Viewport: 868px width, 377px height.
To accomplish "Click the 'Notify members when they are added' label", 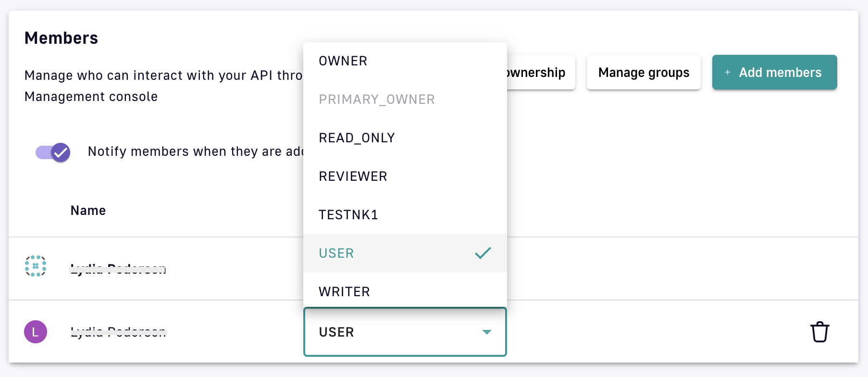I will pyautogui.click(x=195, y=151).
